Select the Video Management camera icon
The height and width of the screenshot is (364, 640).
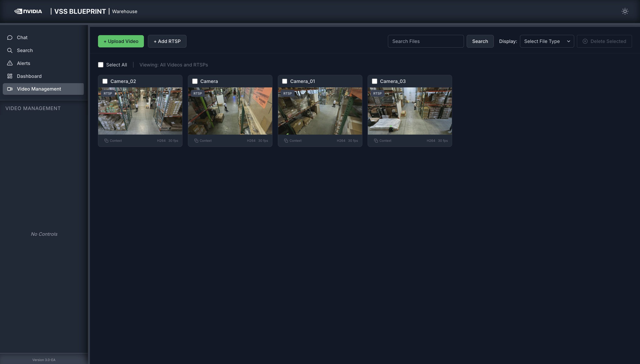[10, 89]
